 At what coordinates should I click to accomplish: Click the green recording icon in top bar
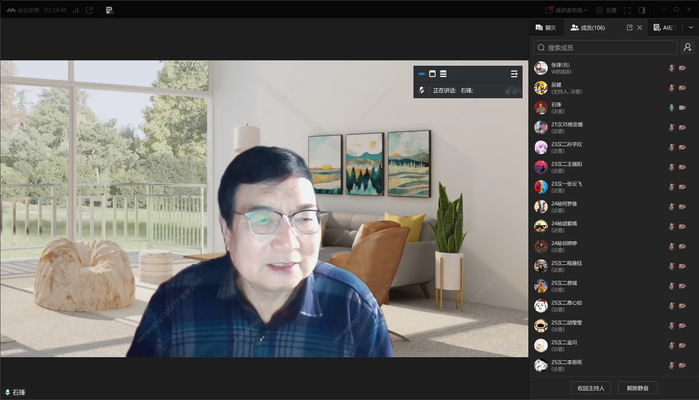pyautogui.click(x=108, y=10)
